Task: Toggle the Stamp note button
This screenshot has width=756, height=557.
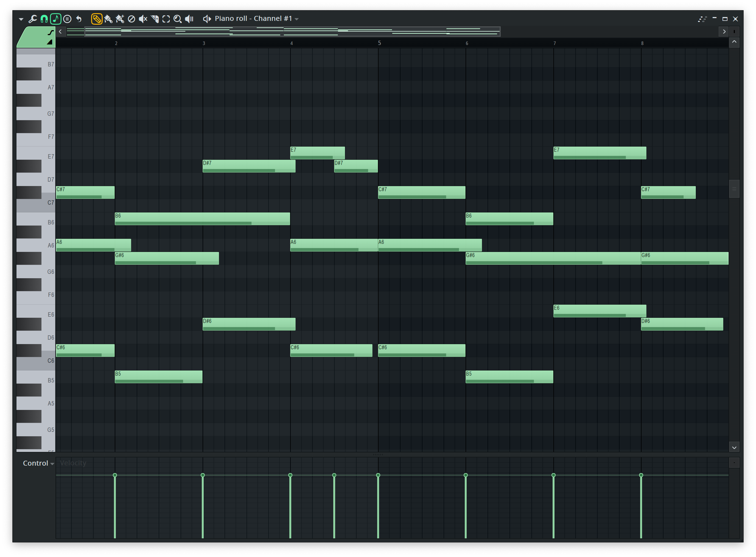Action: click(56, 19)
